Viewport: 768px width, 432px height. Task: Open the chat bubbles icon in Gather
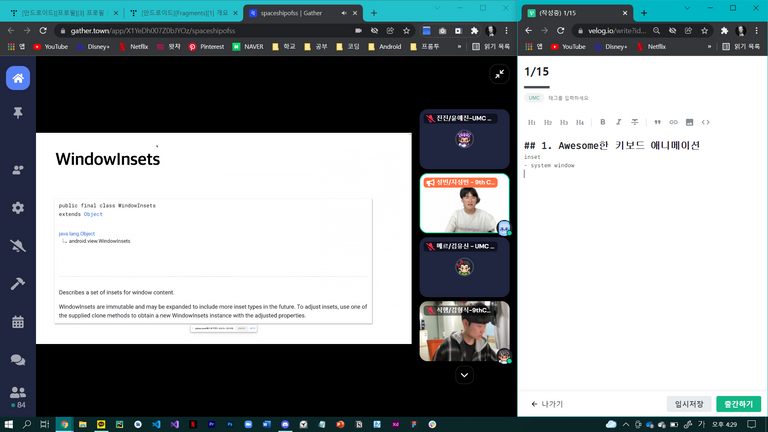[18, 360]
